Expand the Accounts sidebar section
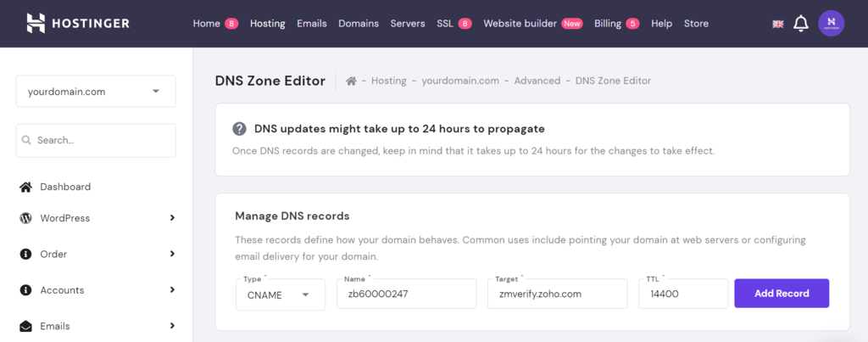 pos(172,290)
